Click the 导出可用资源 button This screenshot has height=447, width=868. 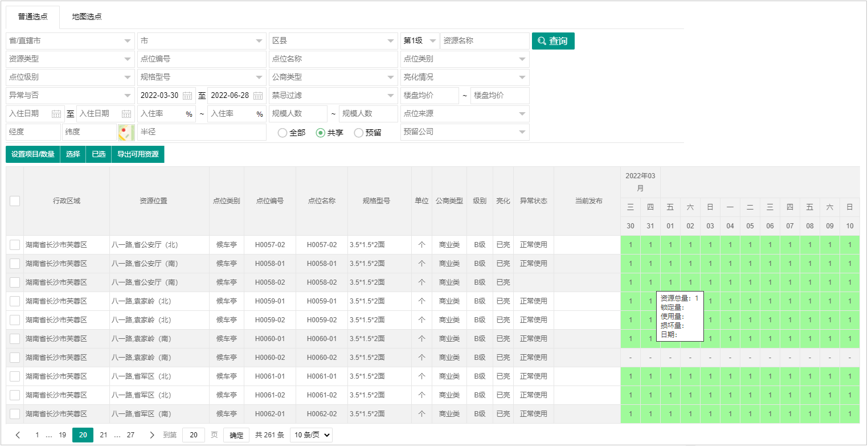[138, 154]
